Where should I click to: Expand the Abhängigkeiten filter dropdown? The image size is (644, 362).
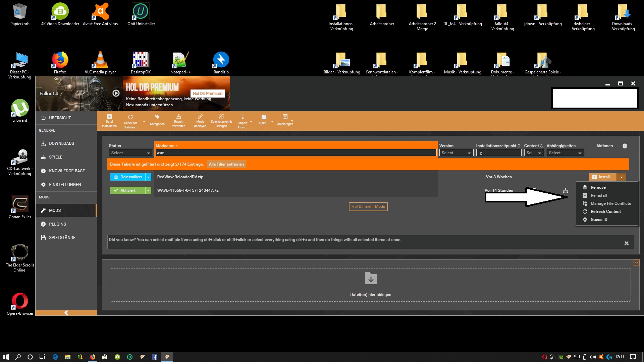tap(565, 153)
